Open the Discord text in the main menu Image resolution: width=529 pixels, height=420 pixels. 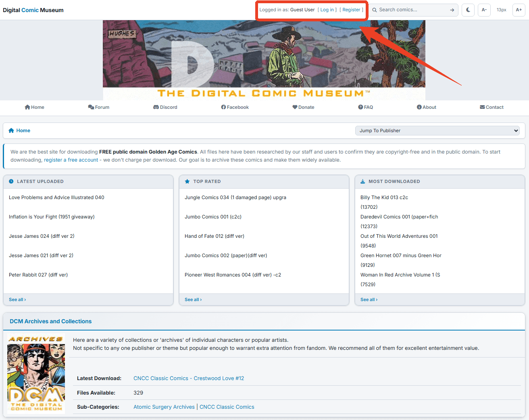coord(169,107)
